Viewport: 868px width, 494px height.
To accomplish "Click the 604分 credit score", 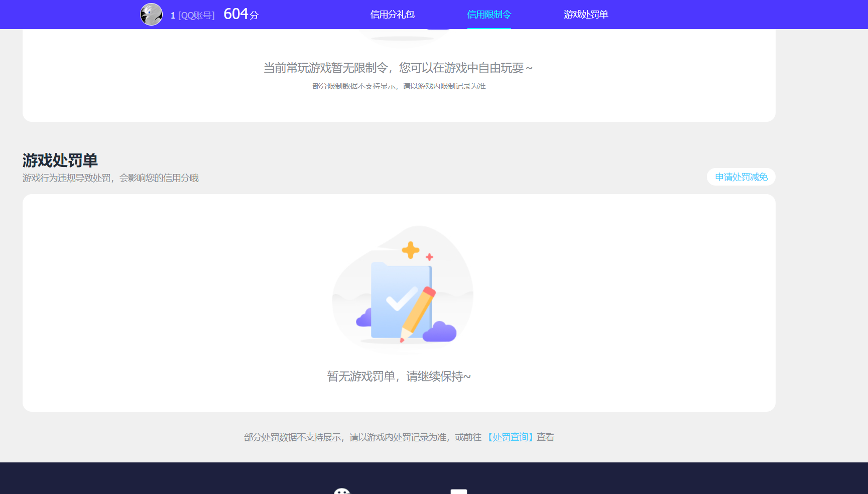I will (241, 14).
